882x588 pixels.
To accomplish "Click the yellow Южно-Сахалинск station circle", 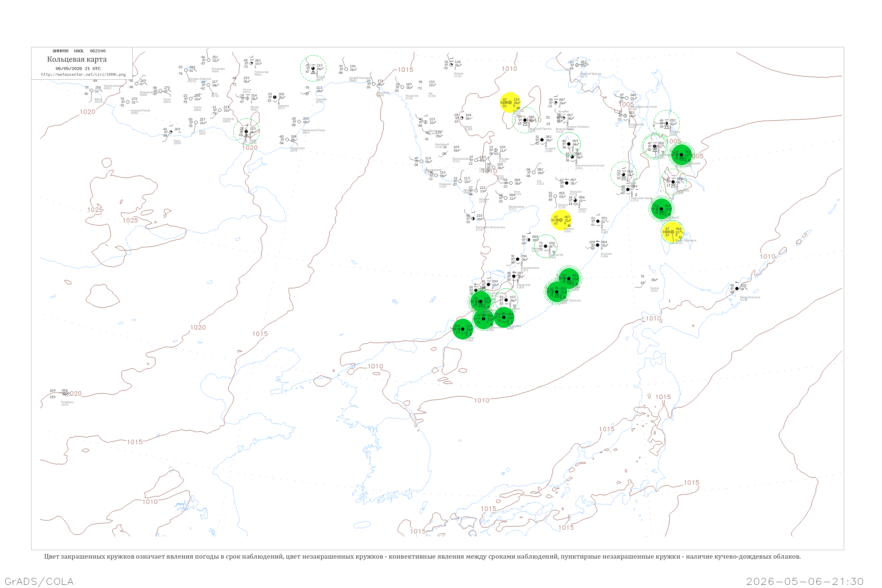I will click(672, 232).
